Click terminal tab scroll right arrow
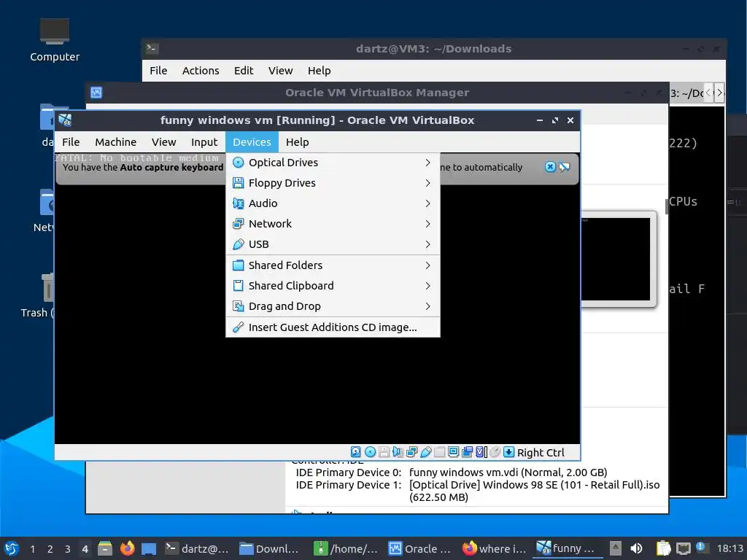The height and width of the screenshot is (560, 747). [719, 93]
